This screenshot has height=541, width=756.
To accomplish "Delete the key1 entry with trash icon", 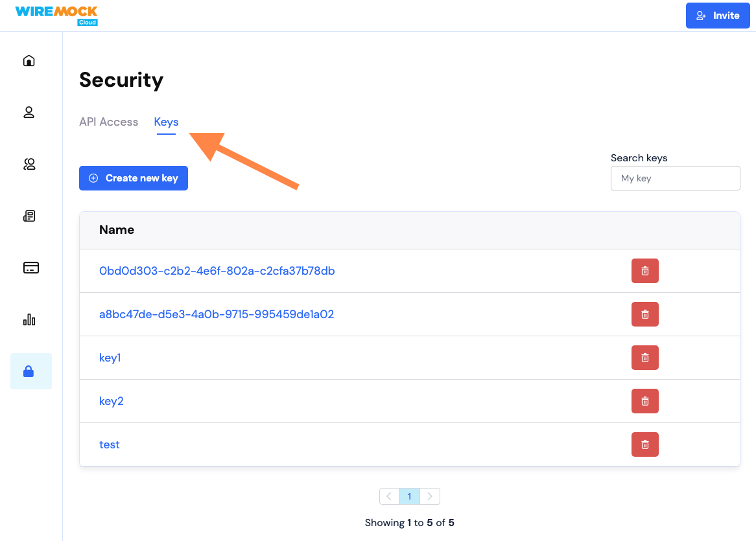I will [644, 358].
